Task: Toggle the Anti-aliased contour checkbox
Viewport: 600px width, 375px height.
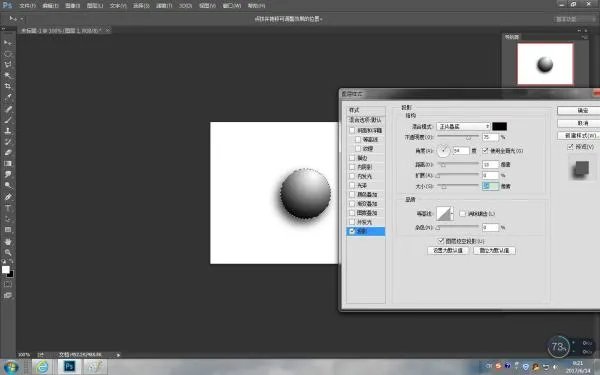Action: coord(462,214)
